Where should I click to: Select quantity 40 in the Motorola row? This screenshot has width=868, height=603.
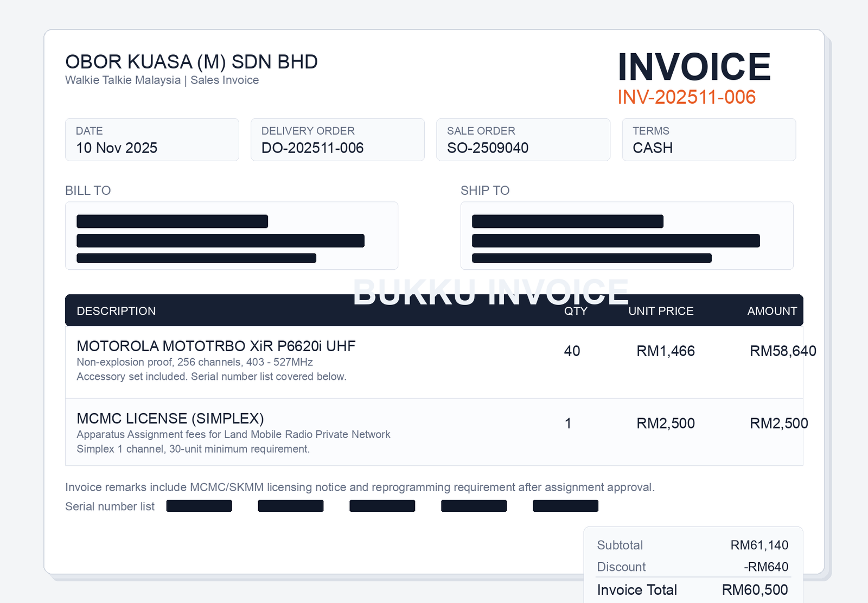tap(572, 351)
